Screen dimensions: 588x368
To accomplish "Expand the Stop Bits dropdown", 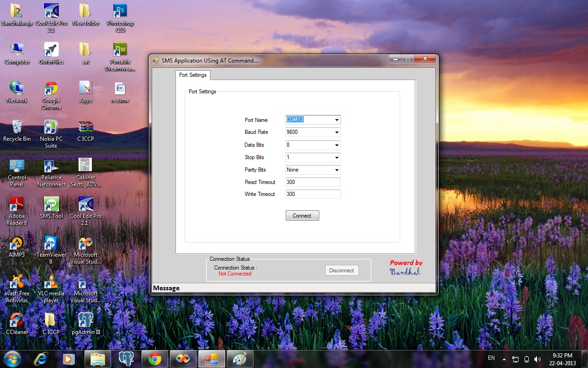I will point(338,157).
